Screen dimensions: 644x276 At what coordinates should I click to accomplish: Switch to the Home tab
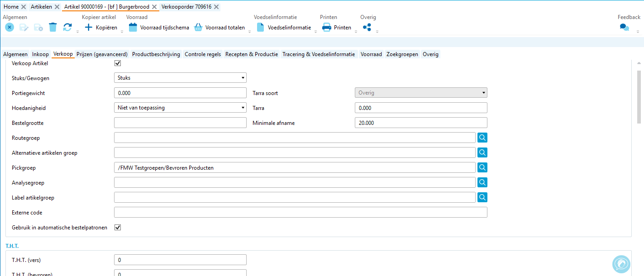click(11, 7)
